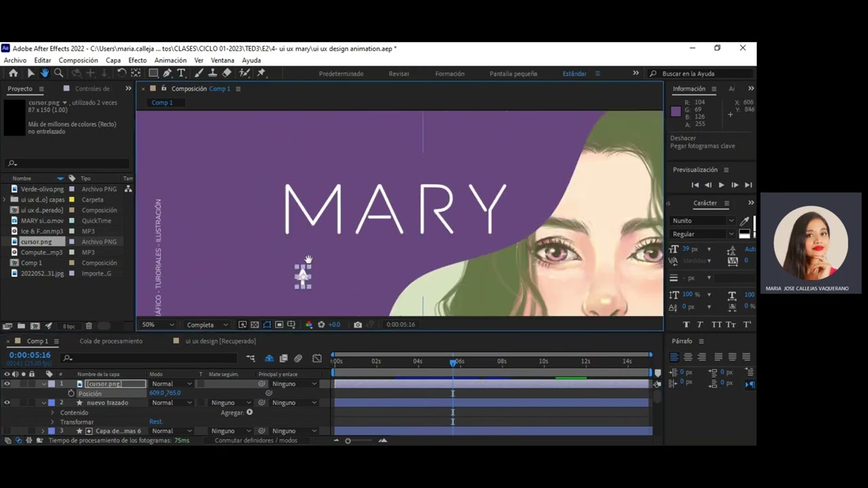Expand the Transformar property group
Screen dimensions: 868x488
(x=53, y=422)
